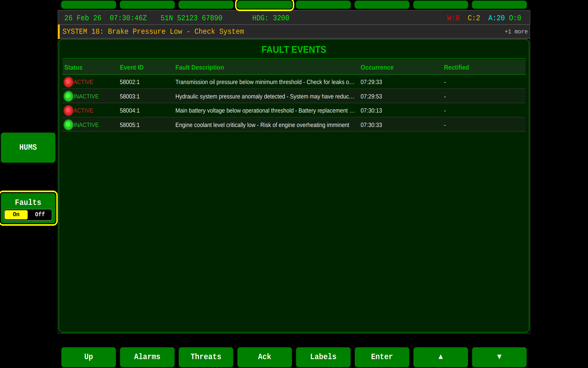This screenshot has height=368, width=588.
Task: Click green status indicator for event 58005:1
Action: 68,125
